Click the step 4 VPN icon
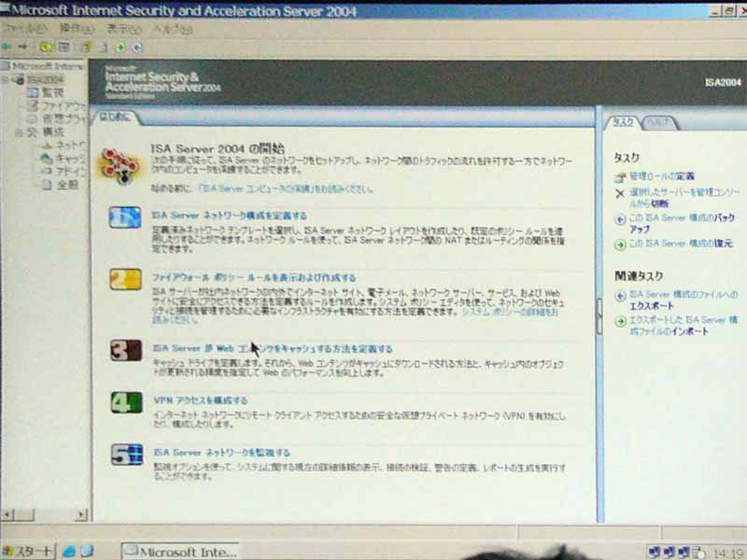747x560 pixels. [127, 402]
